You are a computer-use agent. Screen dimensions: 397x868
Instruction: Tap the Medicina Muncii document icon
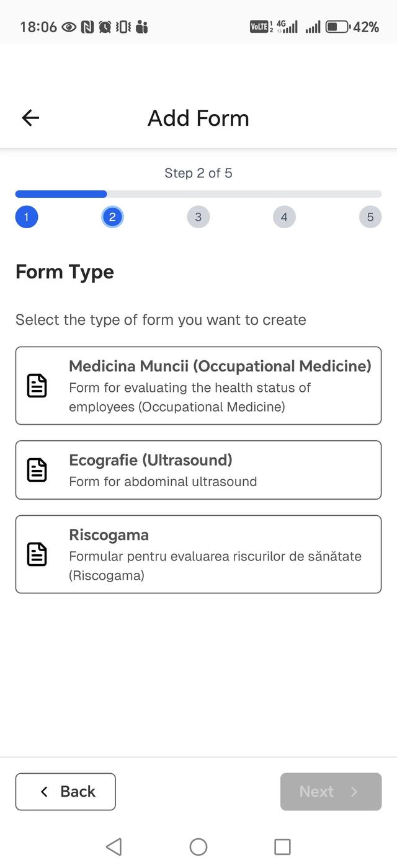coord(37,386)
